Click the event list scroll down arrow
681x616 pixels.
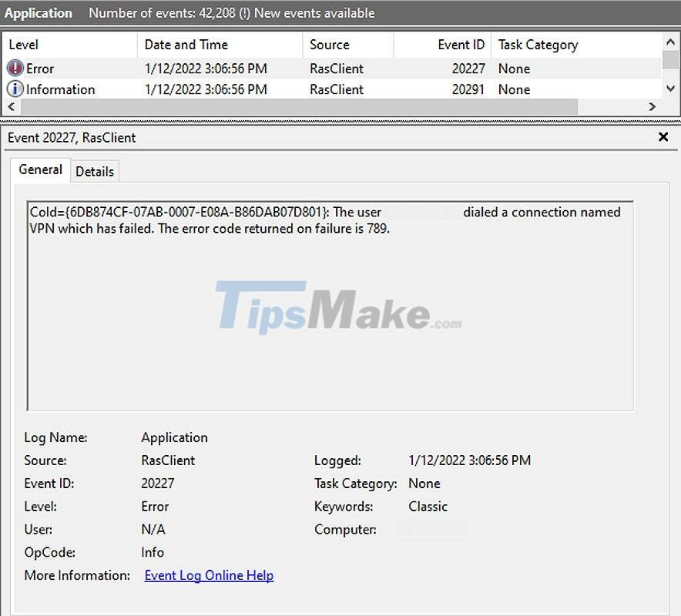click(x=670, y=89)
